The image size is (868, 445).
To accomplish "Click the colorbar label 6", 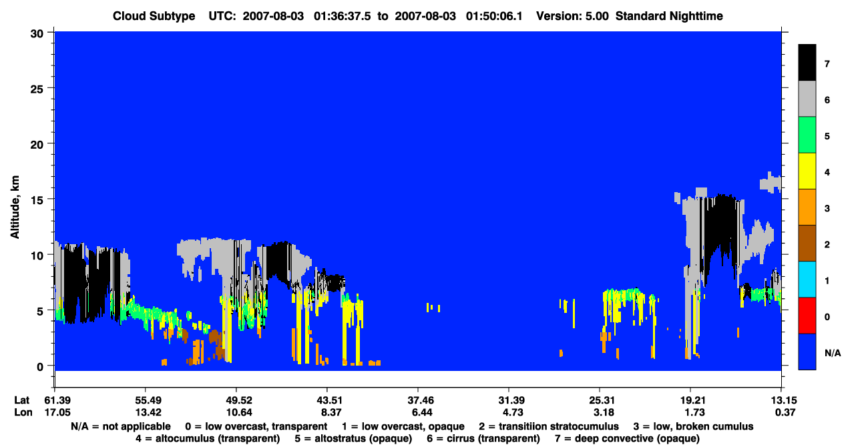I will click(827, 100).
